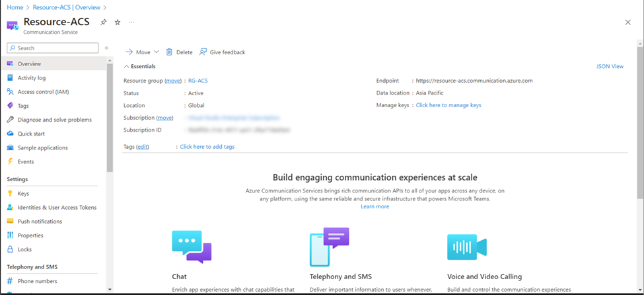Click move link next to Resource group
This screenshot has width=644, height=295.
tap(173, 81)
